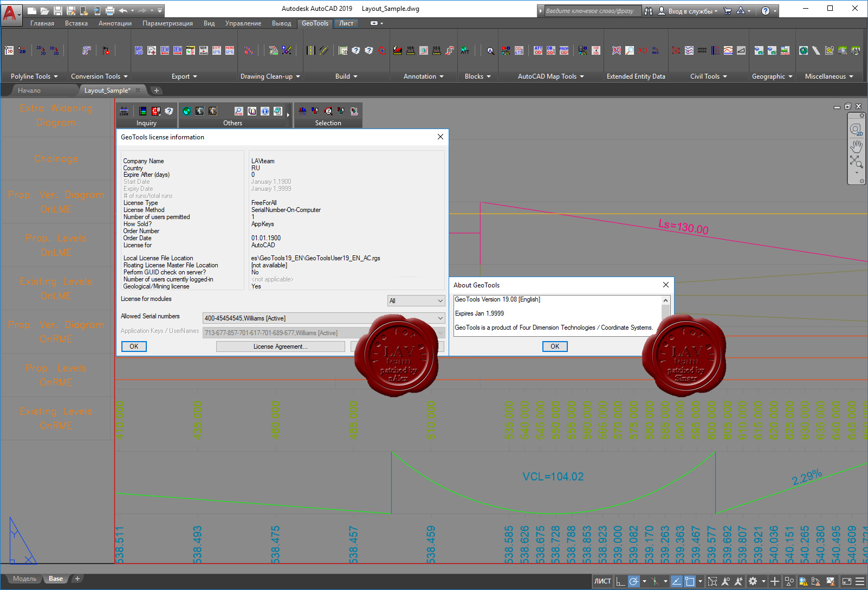
Task: Click the SEG annotation icon
Action: 437,50
